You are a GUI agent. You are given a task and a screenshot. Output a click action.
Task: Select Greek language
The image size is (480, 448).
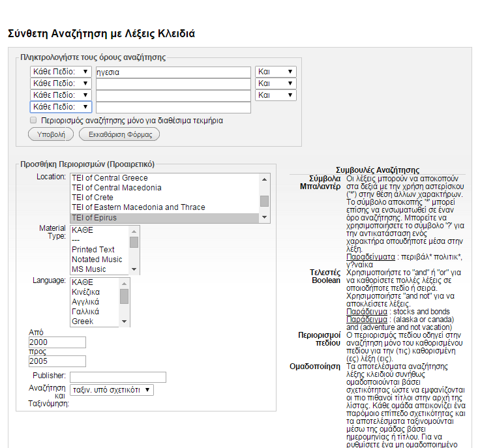click(95, 321)
